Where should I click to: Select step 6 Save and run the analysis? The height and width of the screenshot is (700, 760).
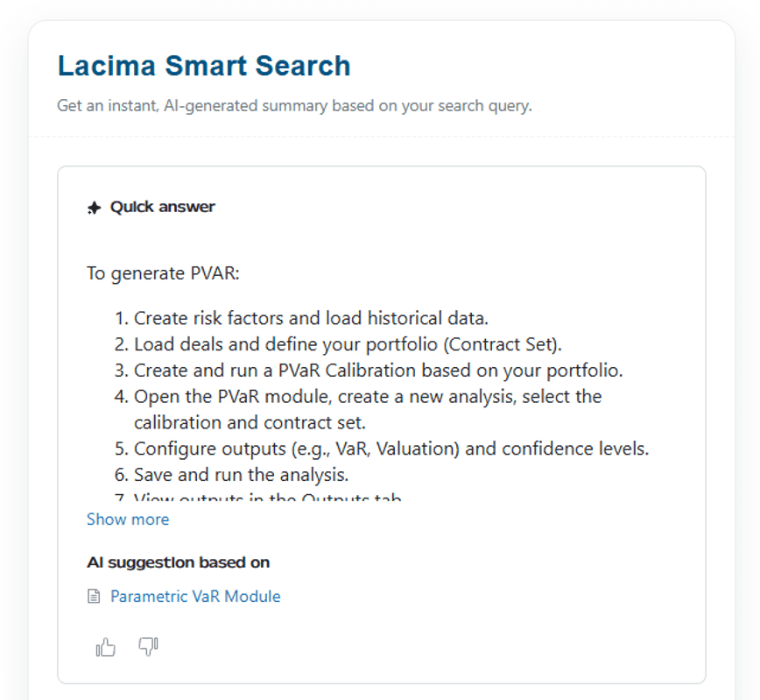click(x=242, y=475)
